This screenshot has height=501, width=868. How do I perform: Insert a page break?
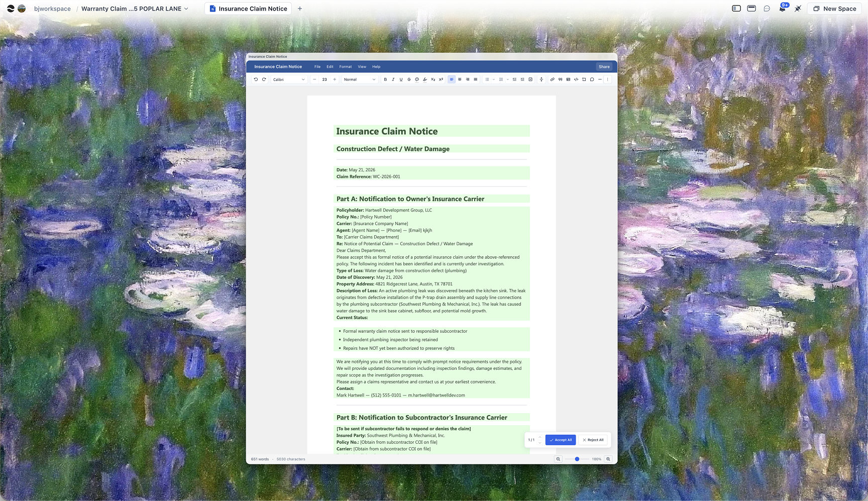584,79
